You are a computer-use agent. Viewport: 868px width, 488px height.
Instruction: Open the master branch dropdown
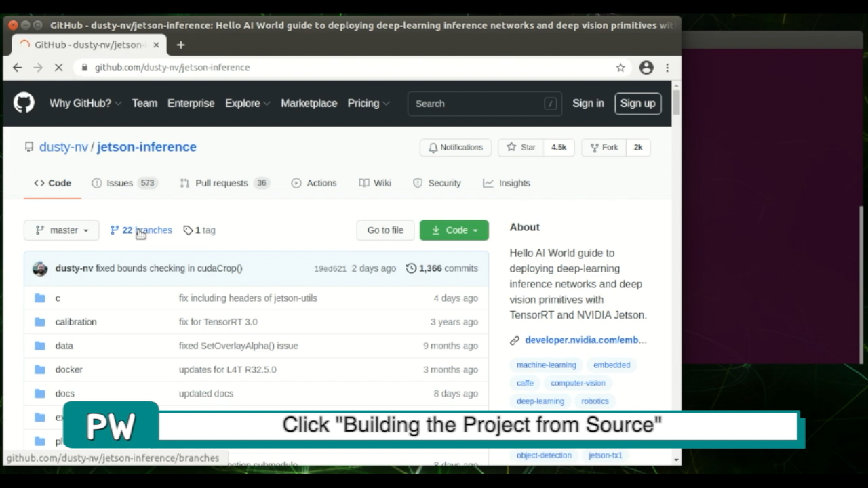coord(62,230)
